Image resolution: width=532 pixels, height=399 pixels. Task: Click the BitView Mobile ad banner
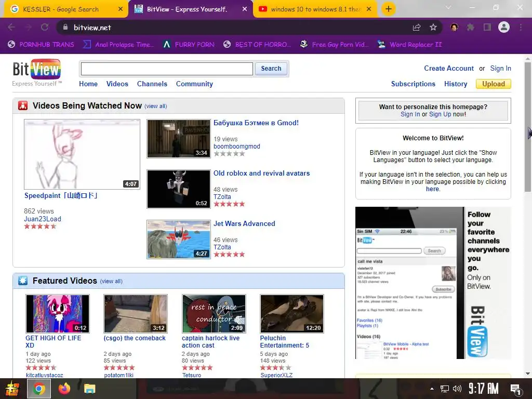(x=433, y=283)
